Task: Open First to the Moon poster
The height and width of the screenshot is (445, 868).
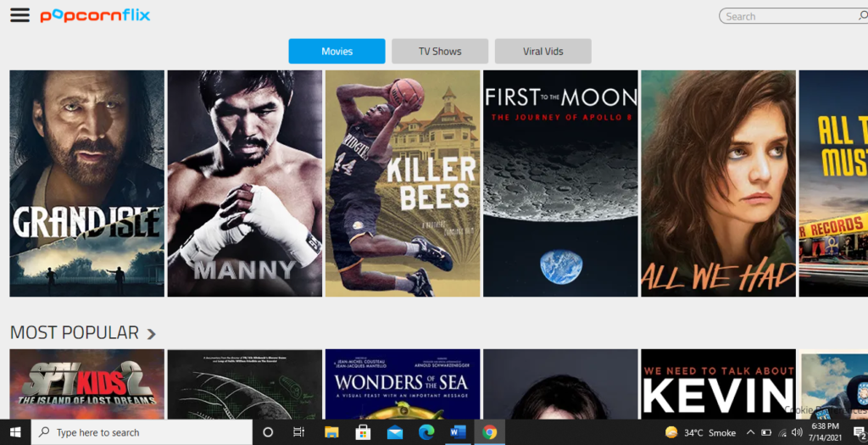Action: [560, 183]
